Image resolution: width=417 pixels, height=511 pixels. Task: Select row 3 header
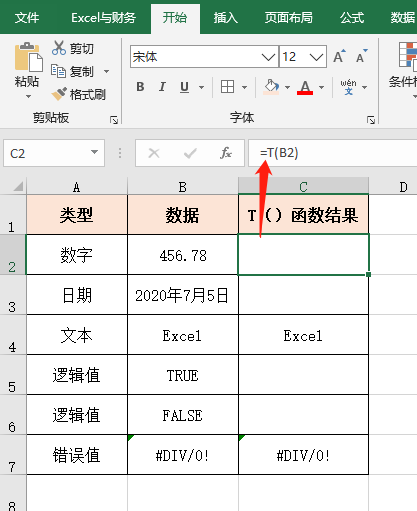tap(13, 295)
